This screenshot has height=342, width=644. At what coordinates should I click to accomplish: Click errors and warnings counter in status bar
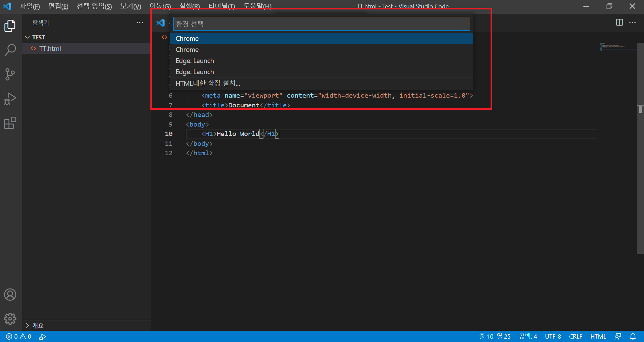click(19, 337)
